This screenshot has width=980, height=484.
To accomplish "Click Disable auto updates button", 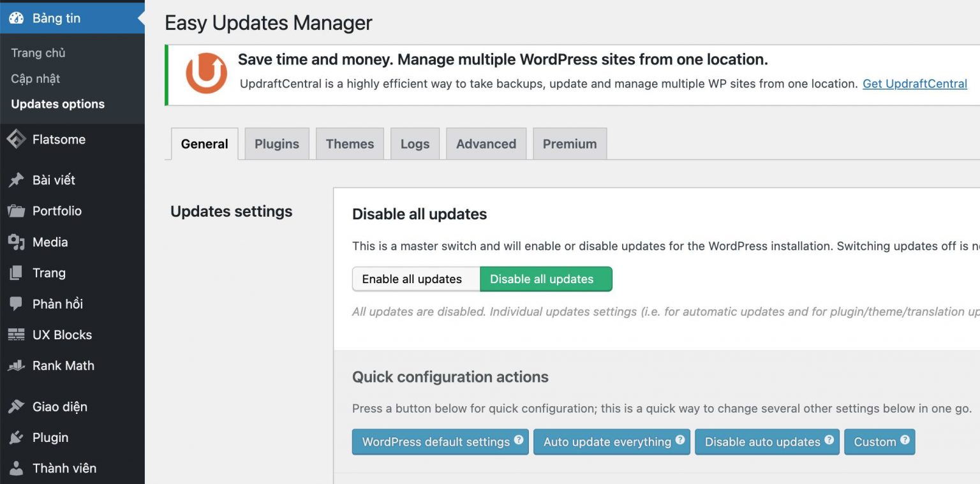I will [x=767, y=442].
